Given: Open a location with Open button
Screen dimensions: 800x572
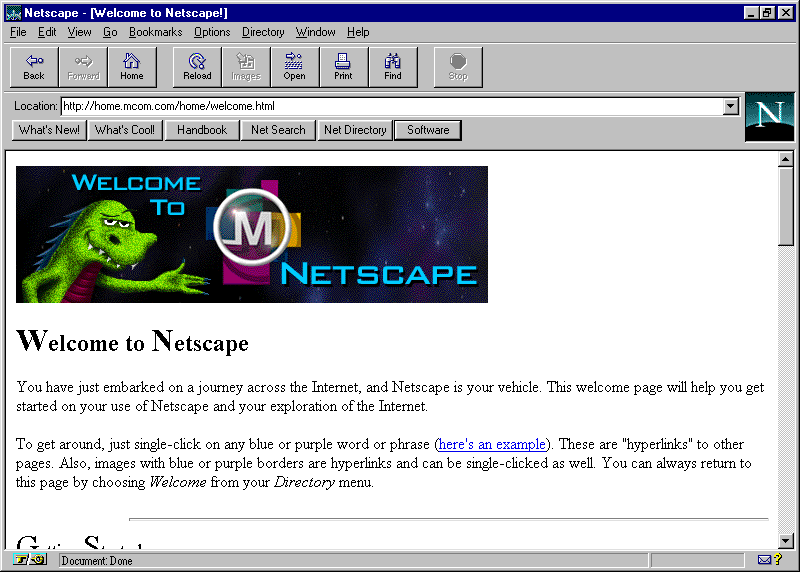Looking at the screenshot, I should coord(295,67).
